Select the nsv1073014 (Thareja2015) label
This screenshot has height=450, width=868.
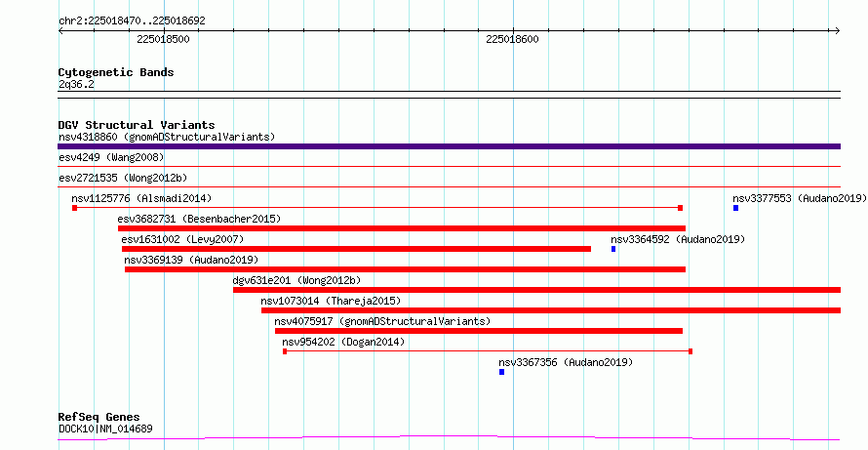[x=331, y=301]
